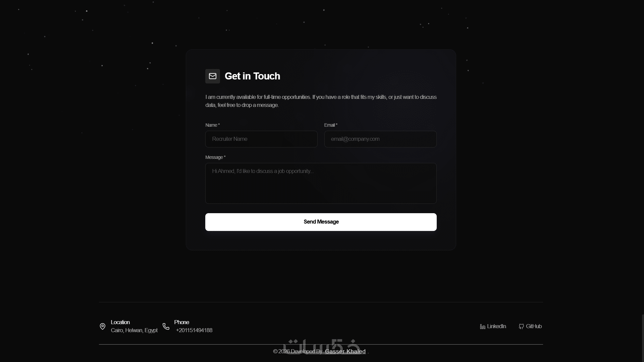Click the location pin icon in footer
The image size is (644, 362).
(x=103, y=326)
